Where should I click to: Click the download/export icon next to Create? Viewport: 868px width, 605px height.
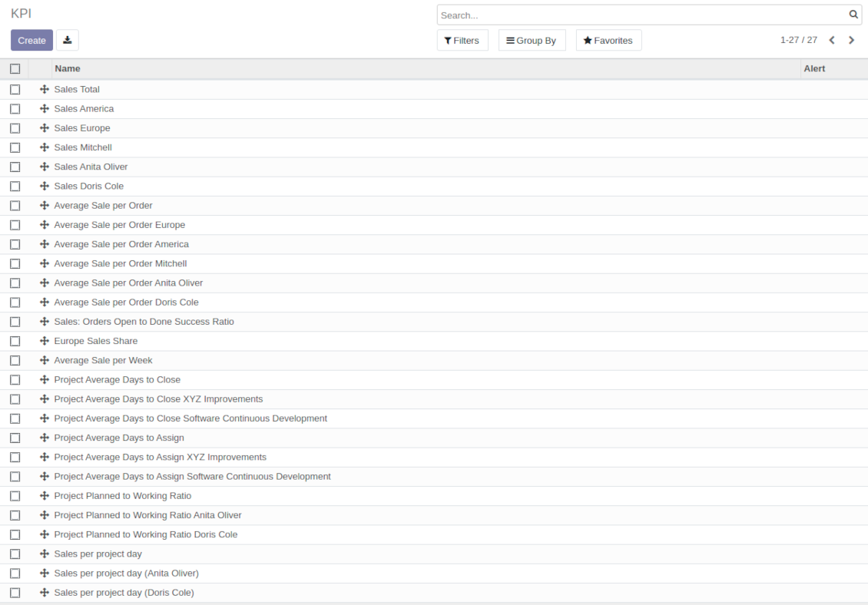(68, 41)
